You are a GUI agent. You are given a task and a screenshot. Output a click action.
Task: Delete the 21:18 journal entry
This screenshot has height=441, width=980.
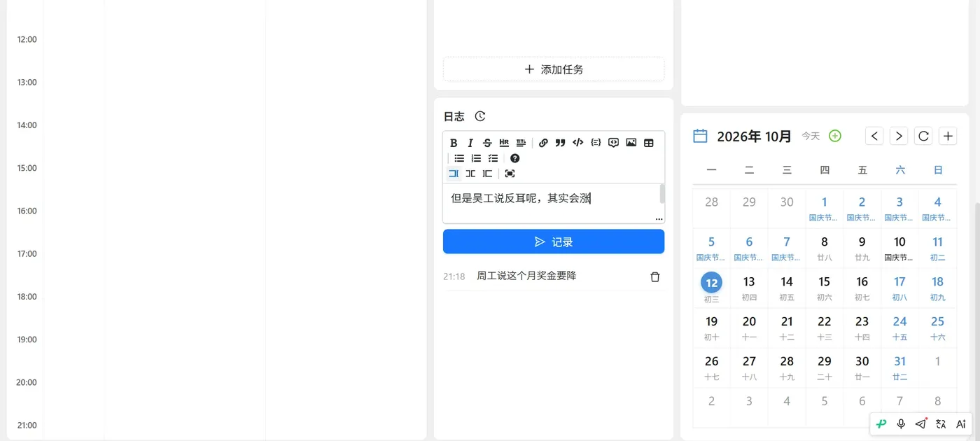[x=655, y=277]
